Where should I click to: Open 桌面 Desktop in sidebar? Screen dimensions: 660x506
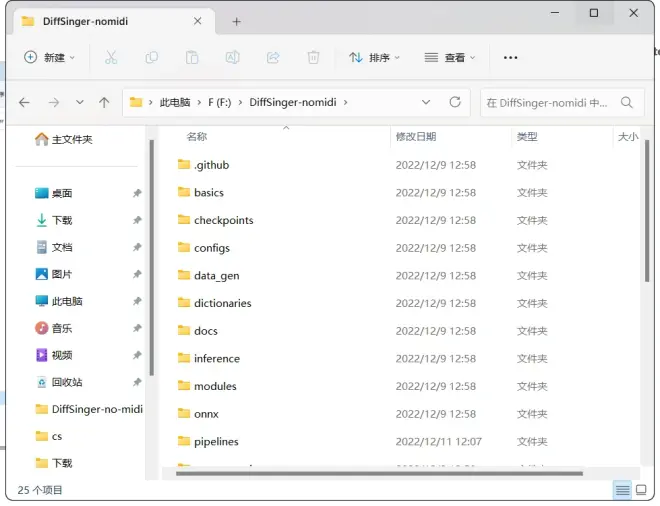pos(54,193)
